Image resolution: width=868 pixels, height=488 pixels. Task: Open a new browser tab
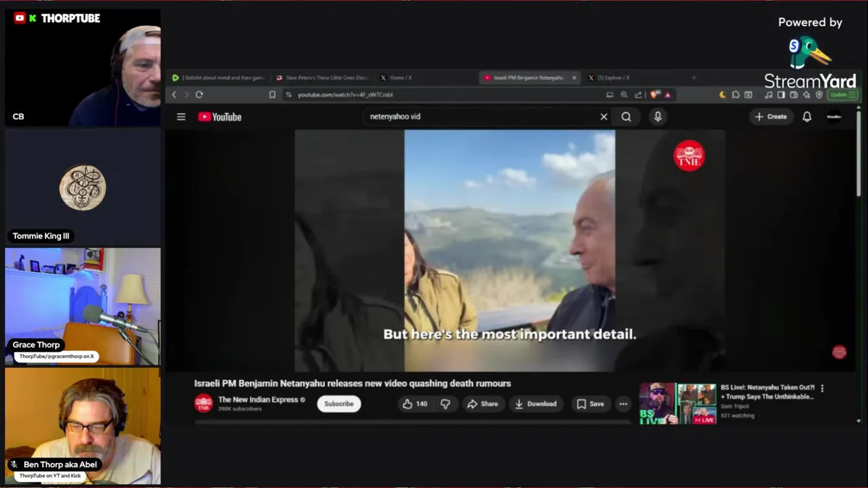tap(693, 77)
